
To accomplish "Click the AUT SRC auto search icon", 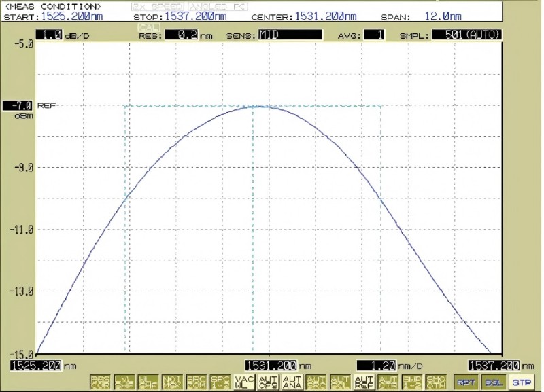I will (316, 382).
